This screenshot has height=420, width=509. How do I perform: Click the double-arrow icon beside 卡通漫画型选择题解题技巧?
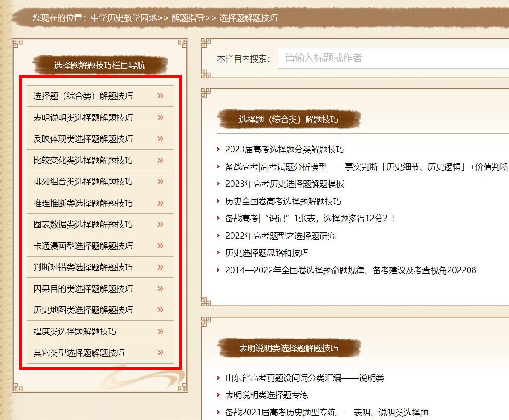pos(161,246)
